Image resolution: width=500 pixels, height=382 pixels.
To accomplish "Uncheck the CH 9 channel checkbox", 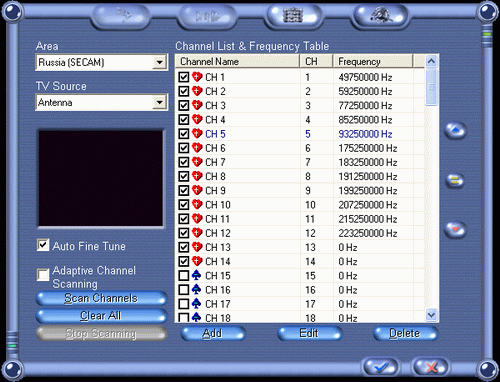I will click(x=184, y=190).
